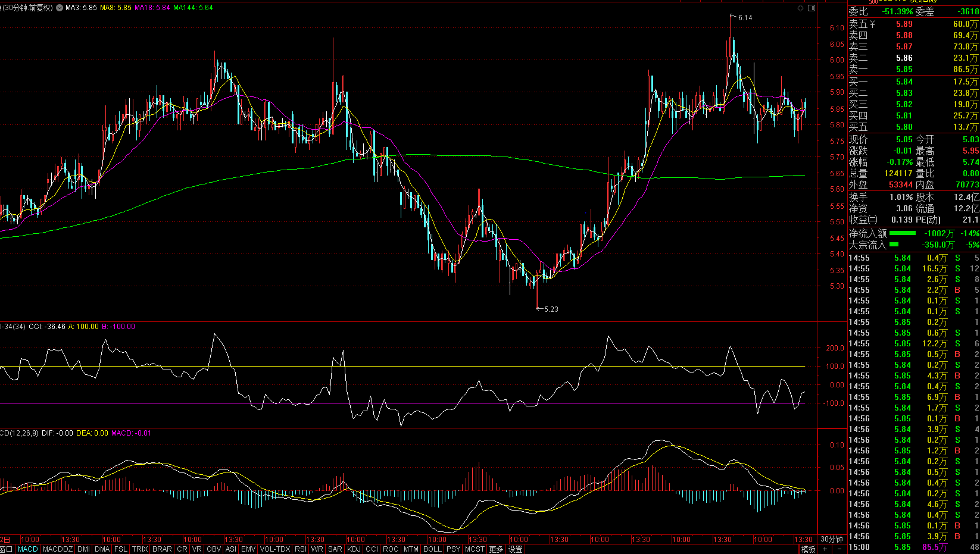
Task: Switch to the DMI indicator tab
Action: pyautogui.click(x=84, y=549)
